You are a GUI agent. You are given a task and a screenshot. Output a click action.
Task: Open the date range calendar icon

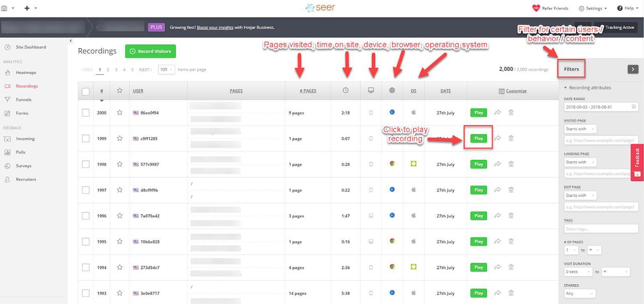click(634, 107)
